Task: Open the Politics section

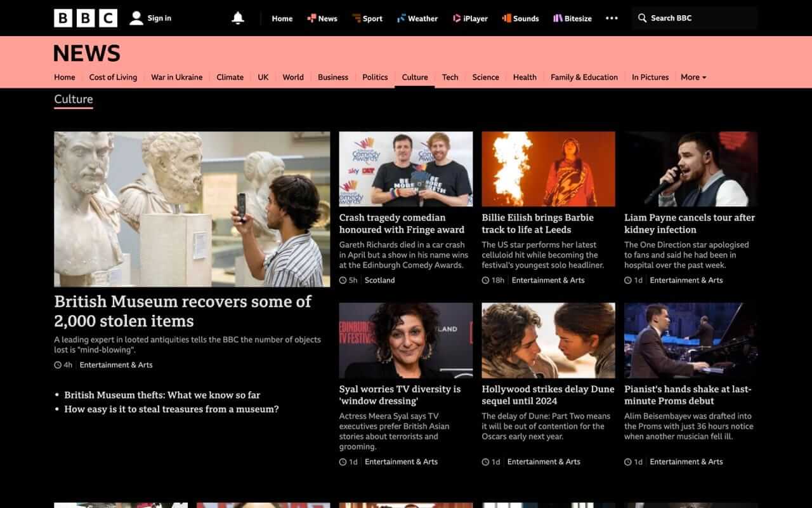Action: coord(375,77)
